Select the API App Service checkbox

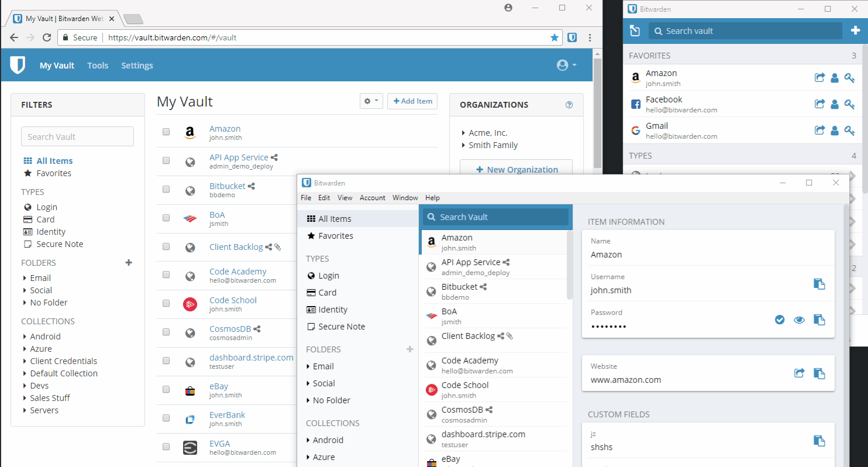click(166, 160)
